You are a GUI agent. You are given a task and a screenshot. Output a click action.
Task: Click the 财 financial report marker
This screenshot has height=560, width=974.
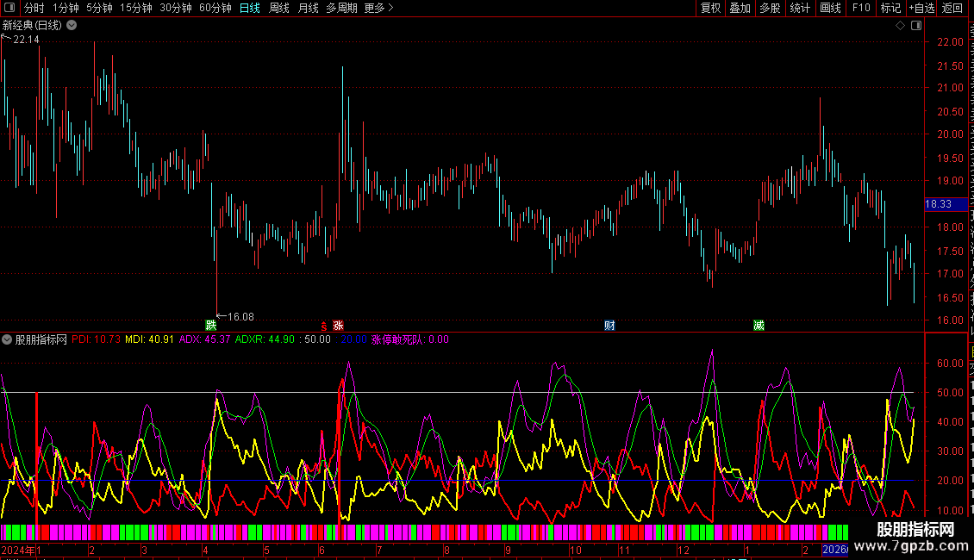click(x=609, y=326)
